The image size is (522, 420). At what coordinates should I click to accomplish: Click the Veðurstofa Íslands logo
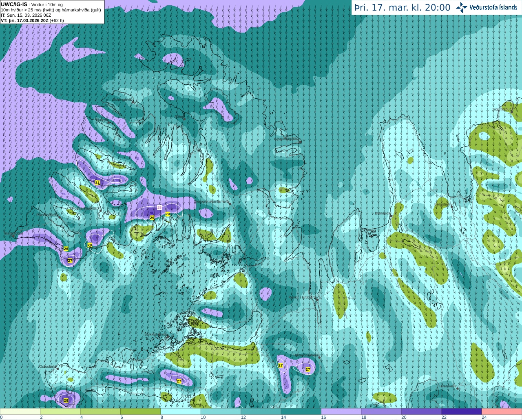[x=487, y=7]
